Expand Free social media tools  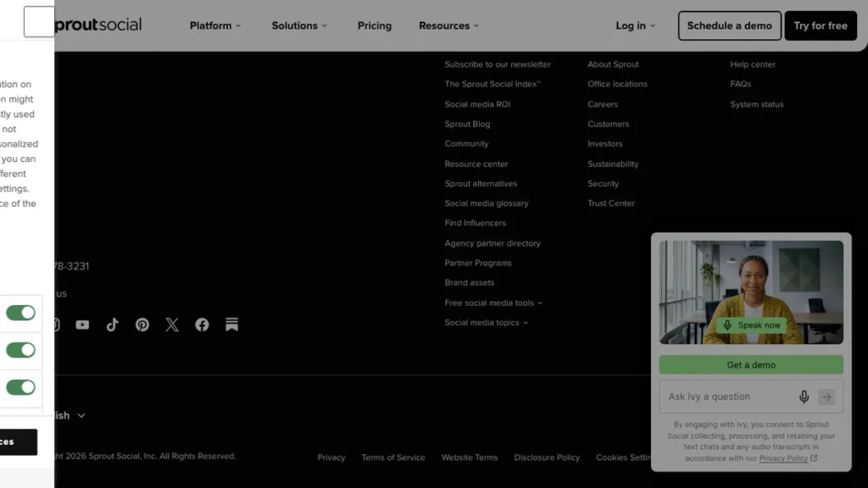click(x=493, y=302)
